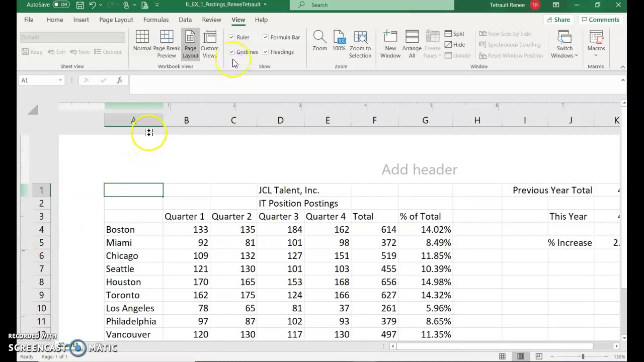Viewport: 644px width, 362px height.
Task: Click Zoom to Selection
Action: 360,45
